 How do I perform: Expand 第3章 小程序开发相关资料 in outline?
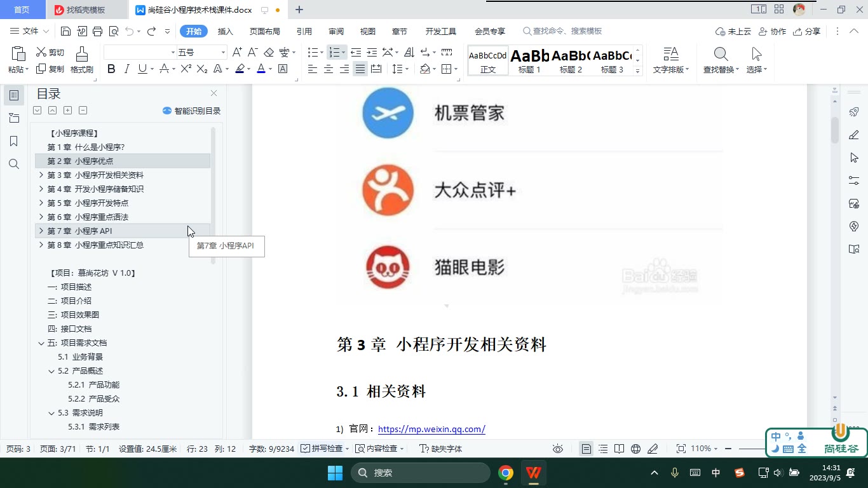click(x=41, y=175)
